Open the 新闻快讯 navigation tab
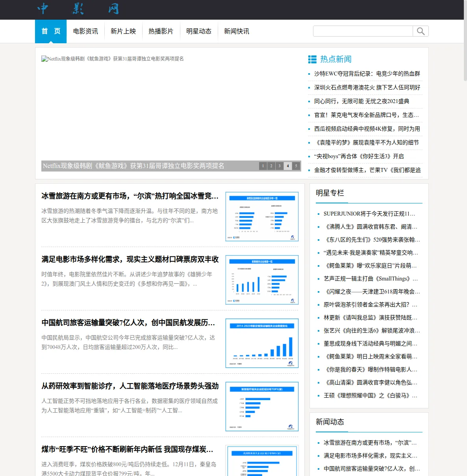This screenshot has height=476, width=467. point(237,31)
